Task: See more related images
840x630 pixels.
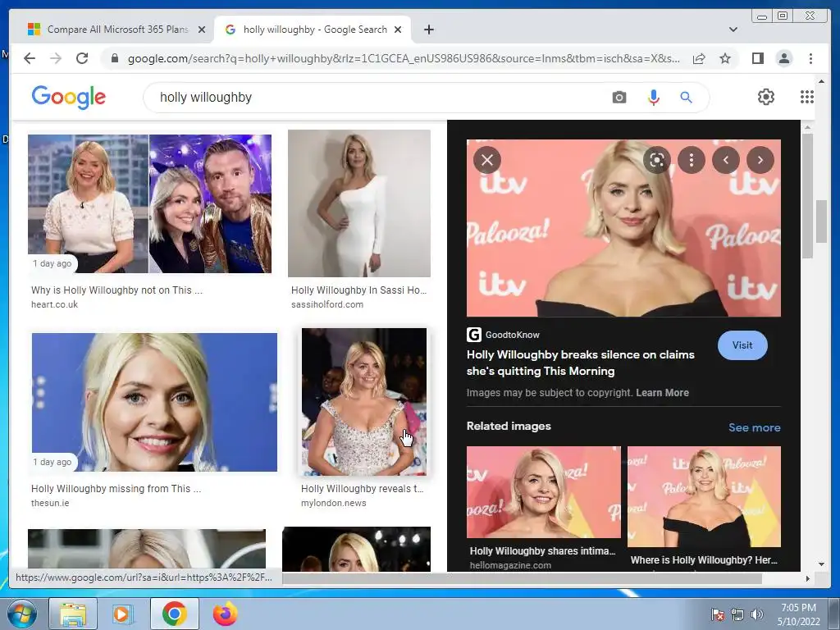Action: [755, 427]
